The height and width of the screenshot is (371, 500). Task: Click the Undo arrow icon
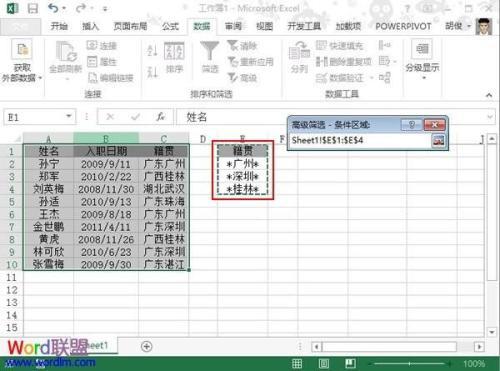click(54, 8)
